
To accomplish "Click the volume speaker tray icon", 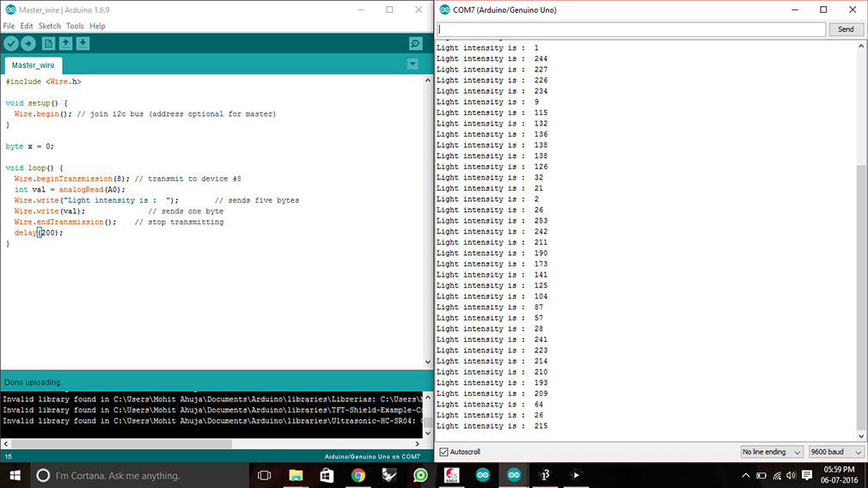I will tap(791, 475).
